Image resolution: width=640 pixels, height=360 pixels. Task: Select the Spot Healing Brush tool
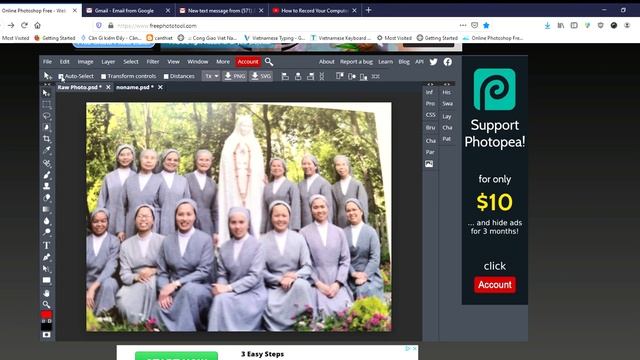(47, 163)
